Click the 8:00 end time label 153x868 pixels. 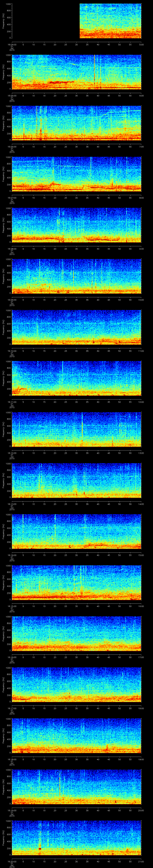tap(141, 198)
